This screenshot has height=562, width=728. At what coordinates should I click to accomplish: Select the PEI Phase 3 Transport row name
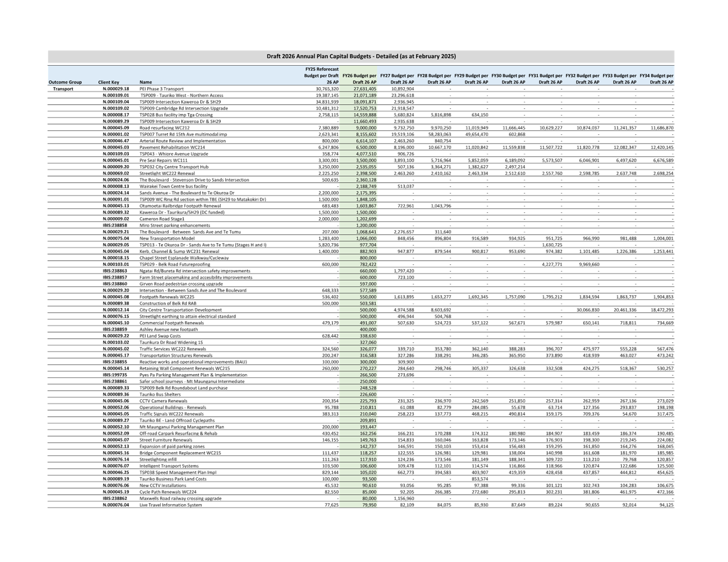point(161,89)
